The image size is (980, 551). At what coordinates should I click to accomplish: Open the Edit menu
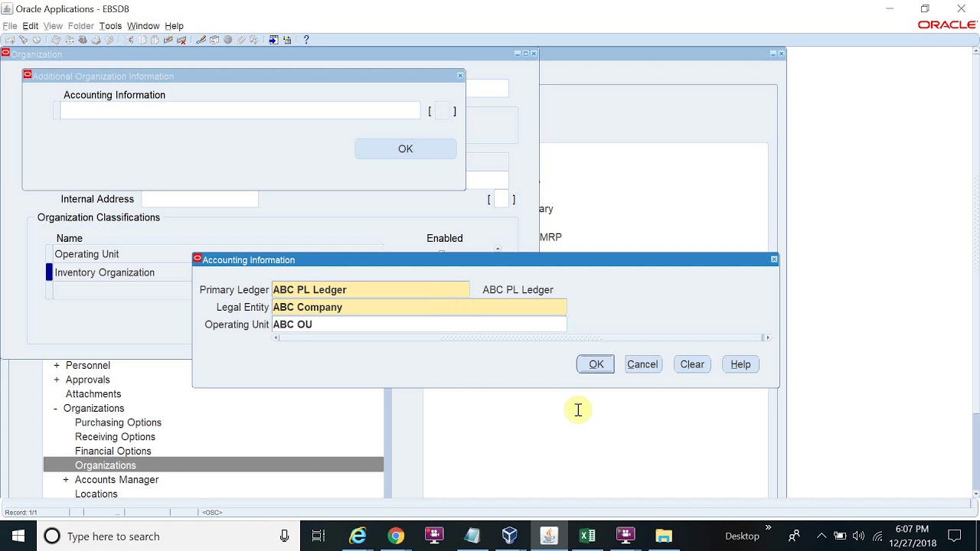point(31,26)
